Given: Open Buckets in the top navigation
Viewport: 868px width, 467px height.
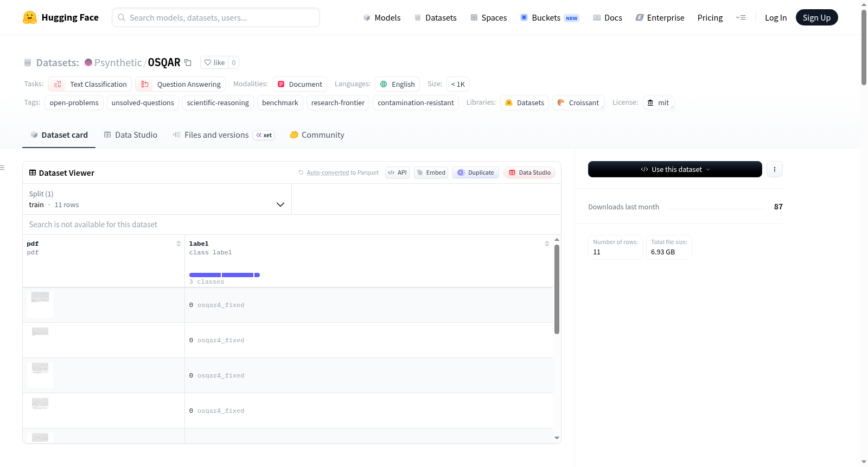Looking at the screenshot, I should coord(550,17).
